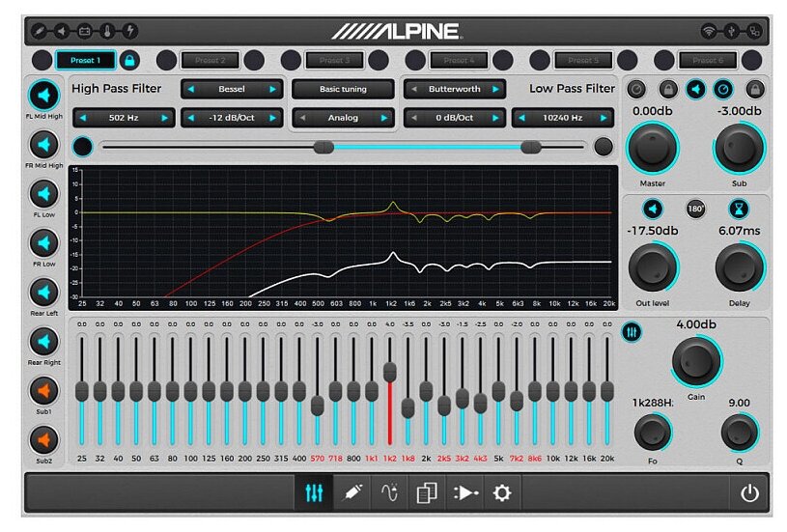The width and height of the screenshot is (787, 532).
Task: Select the FR Mid High channel speaker
Action: [x=44, y=145]
